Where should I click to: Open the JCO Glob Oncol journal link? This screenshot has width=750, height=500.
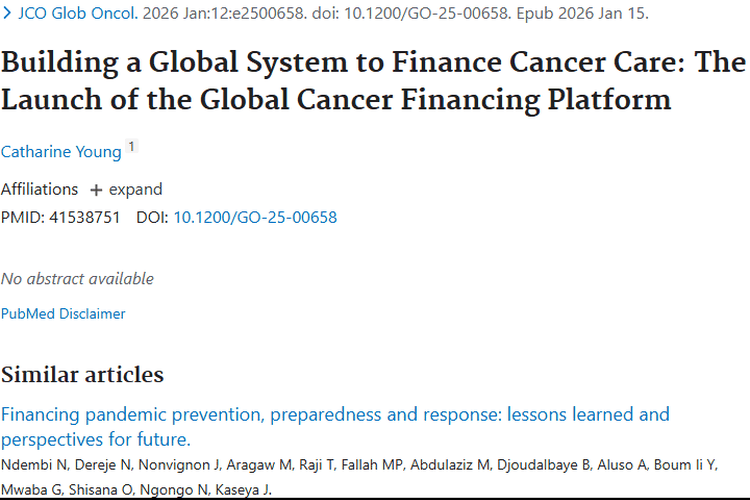(x=78, y=14)
